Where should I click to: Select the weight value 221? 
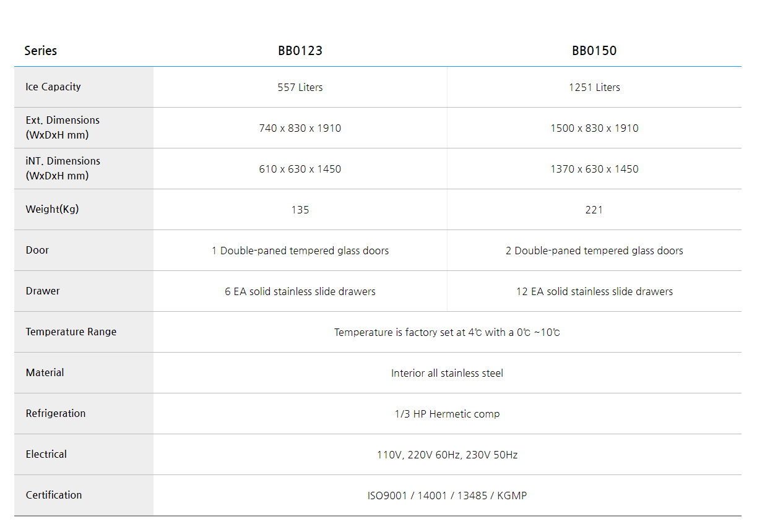[594, 210]
